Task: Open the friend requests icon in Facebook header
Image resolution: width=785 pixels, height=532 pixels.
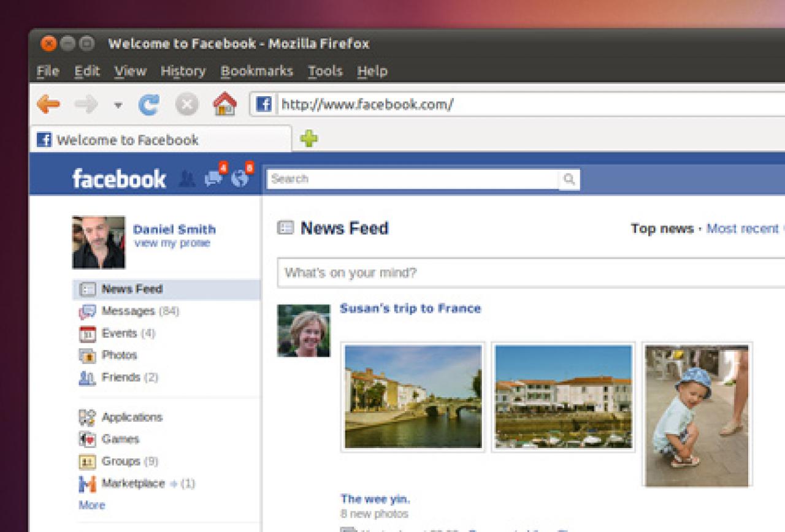Action: tap(187, 179)
